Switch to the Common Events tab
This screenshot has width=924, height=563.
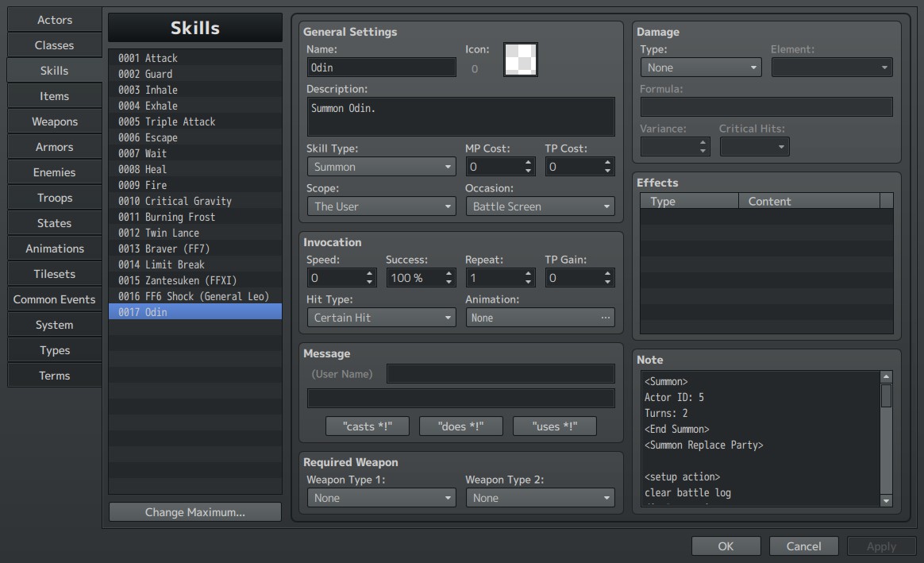(54, 299)
